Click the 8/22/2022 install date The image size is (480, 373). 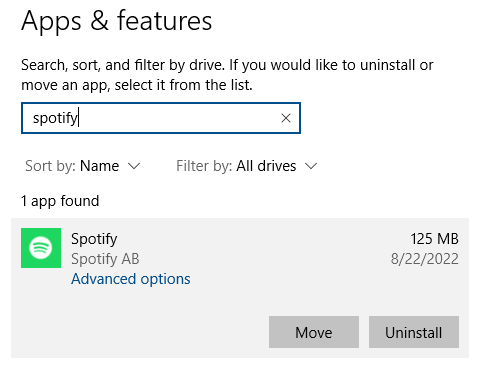[x=425, y=259]
